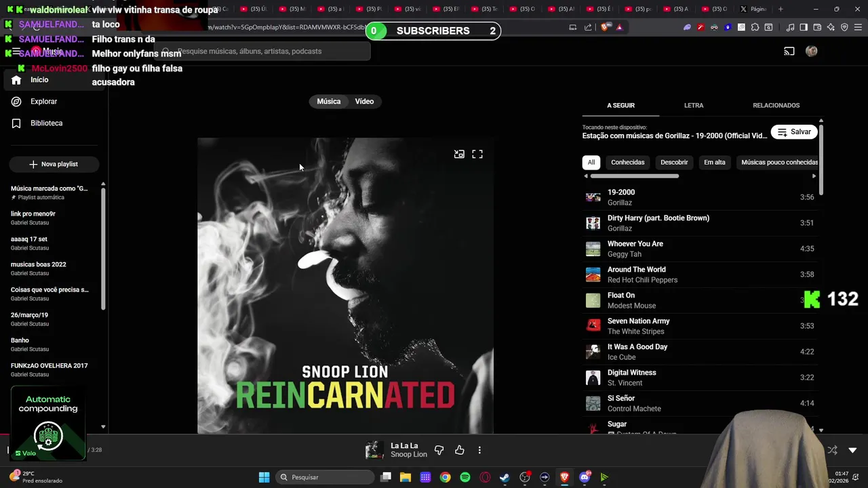Play Seven Nation Army from the queue
This screenshot has width=868, height=488.
[700, 326]
